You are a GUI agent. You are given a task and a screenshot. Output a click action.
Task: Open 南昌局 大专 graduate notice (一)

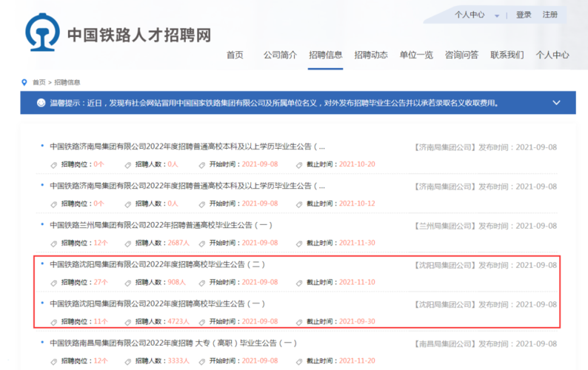pos(173,343)
